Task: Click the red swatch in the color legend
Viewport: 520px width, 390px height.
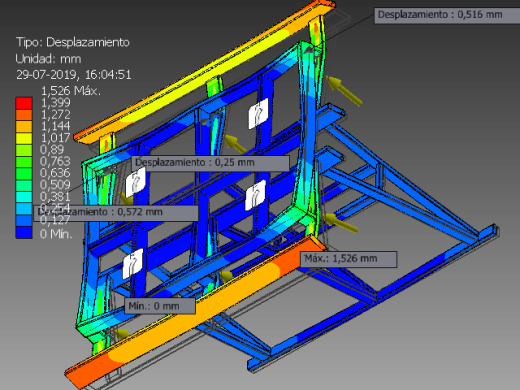Action: pyautogui.click(x=24, y=103)
